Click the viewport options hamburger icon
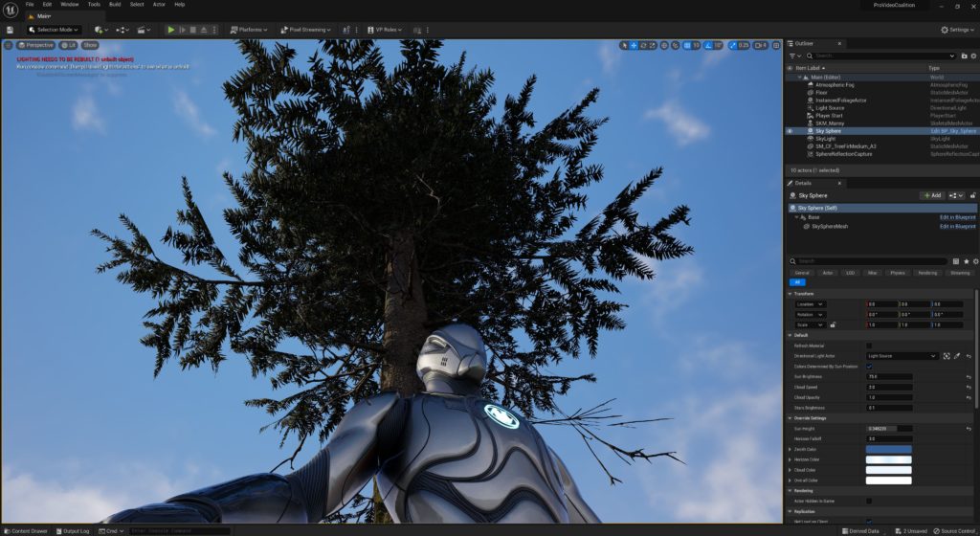Screen dimensions: 980x536 coord(8,45)
